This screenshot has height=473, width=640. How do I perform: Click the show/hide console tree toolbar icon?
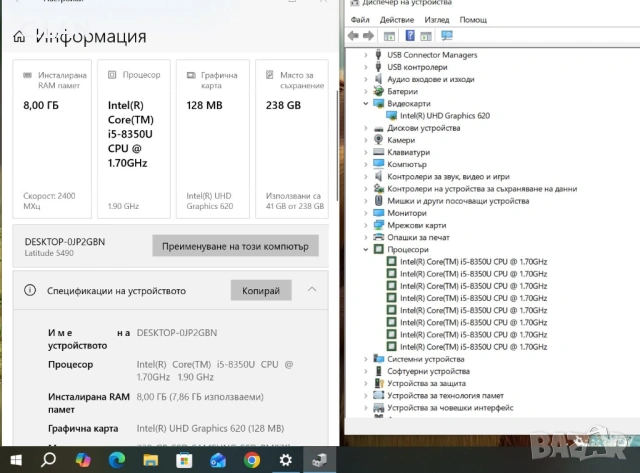pyautogui.click(x=389, y=36)
